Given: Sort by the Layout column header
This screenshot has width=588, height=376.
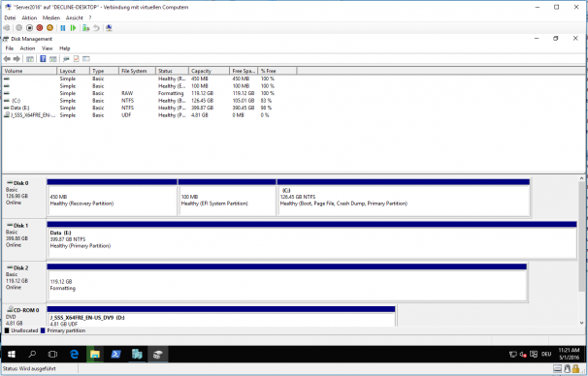Looking at the screenshot, I should 73,71.
